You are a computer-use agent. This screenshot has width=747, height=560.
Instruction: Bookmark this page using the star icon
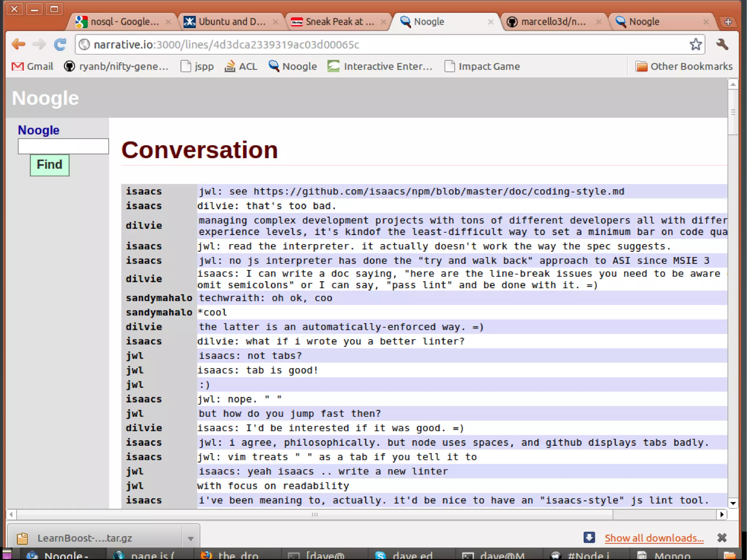(696, 45)
